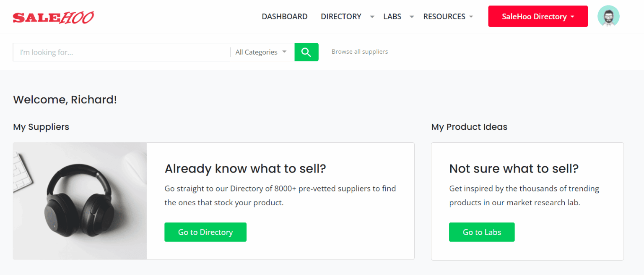This screenshot has width=644, height=275.
Task: Open the Browse all suppliers link
Action: [x=359, y=51]
